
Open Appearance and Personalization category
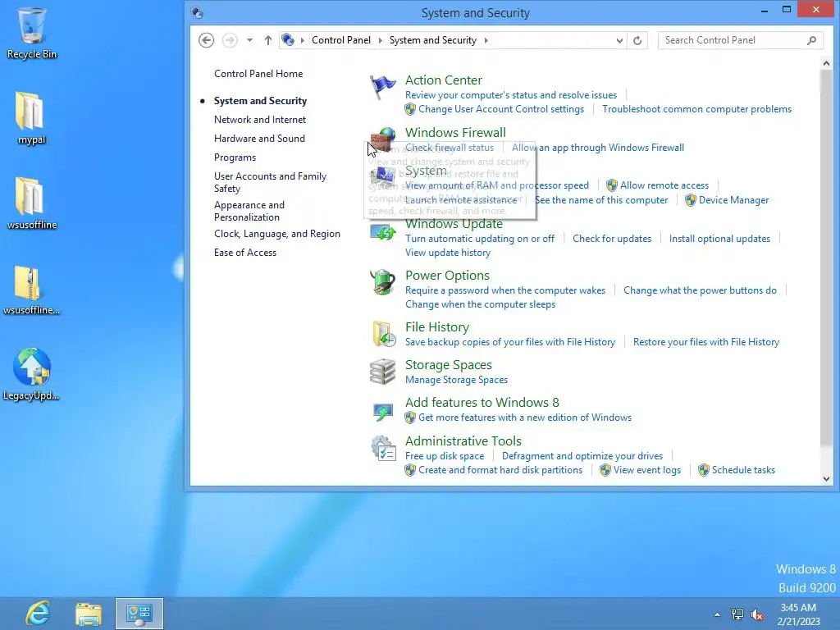click(249, 211)
